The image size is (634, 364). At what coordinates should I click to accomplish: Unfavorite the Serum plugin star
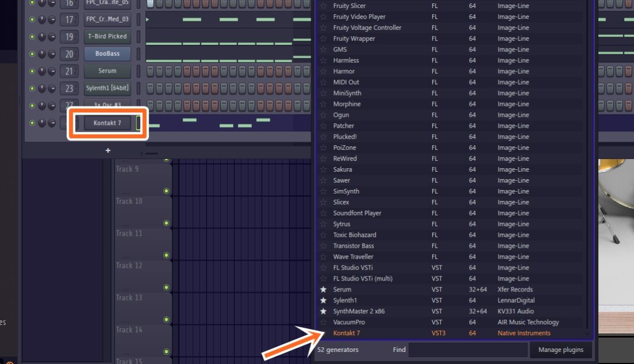[x=323, y=290]
